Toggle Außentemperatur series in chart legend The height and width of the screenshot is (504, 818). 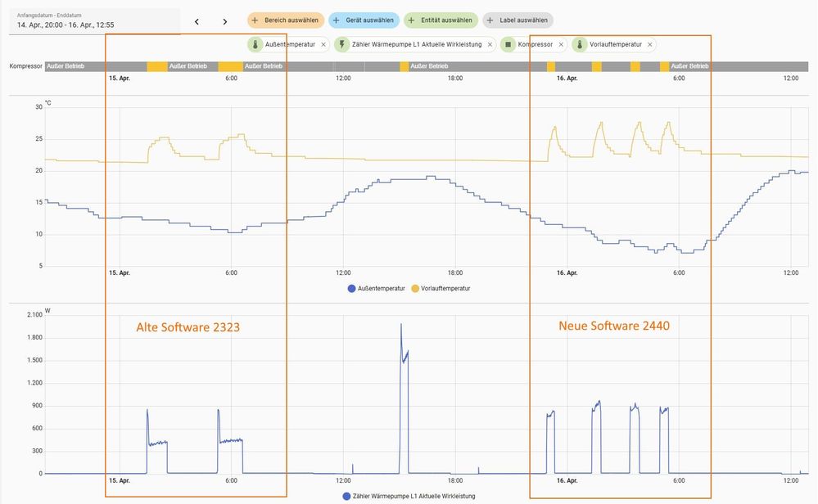point(376,288)
